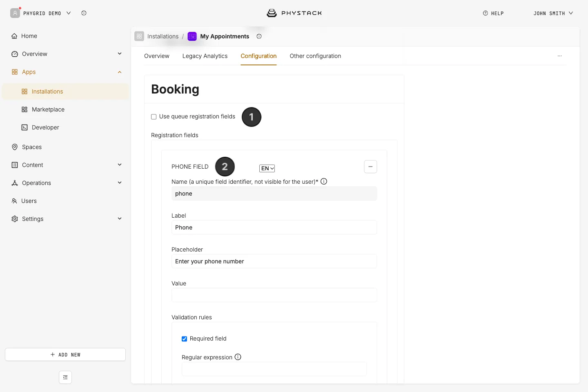Collapse the sidebar with bottom menu icon

(65, 377)
